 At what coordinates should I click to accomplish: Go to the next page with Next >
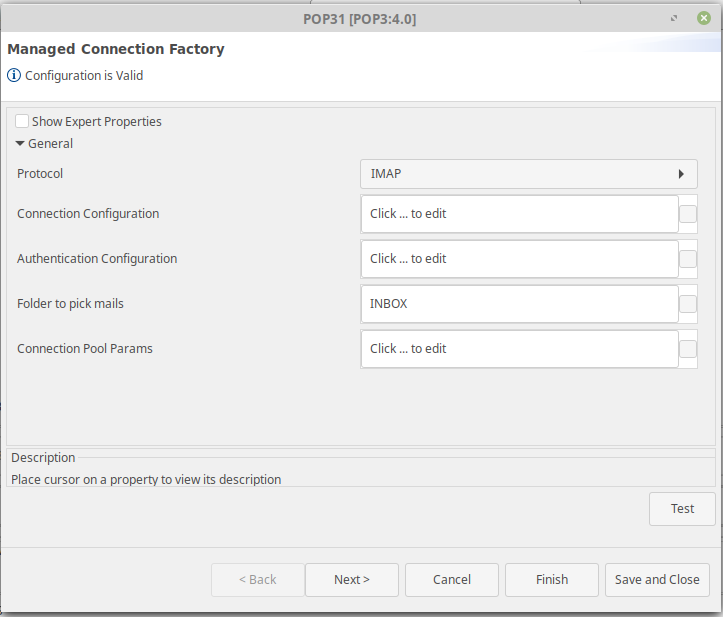click(352, 580)
